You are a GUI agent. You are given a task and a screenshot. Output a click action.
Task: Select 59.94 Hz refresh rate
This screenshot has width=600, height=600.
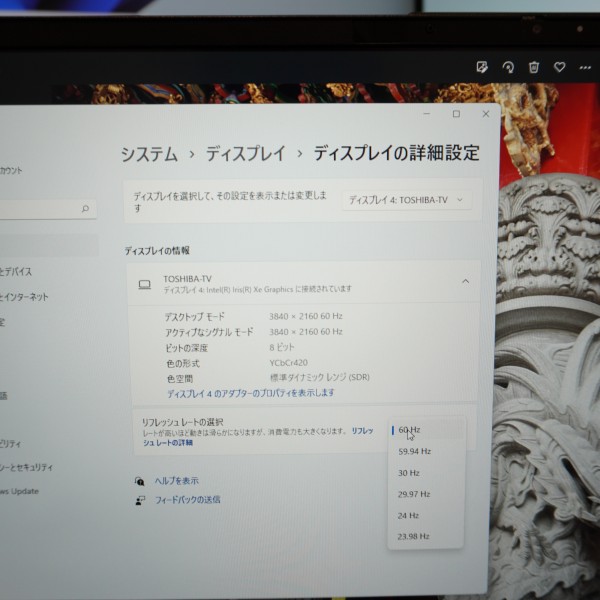coord(413,451)
